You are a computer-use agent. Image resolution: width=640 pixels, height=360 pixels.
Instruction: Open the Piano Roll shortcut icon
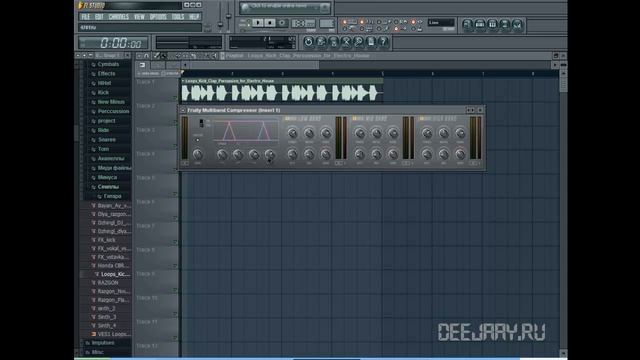point(493,25)
